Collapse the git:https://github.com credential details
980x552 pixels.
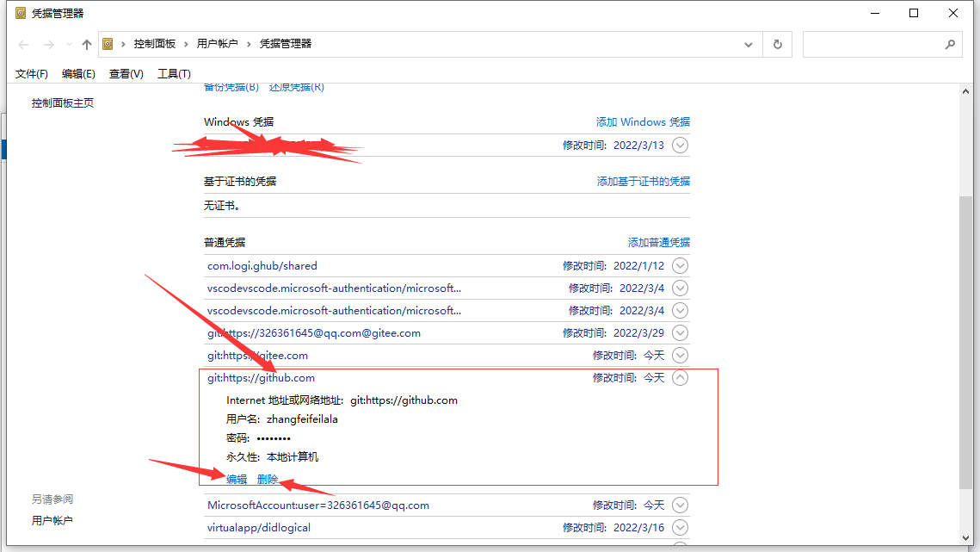pyautogui.click(x=680, y=377)
